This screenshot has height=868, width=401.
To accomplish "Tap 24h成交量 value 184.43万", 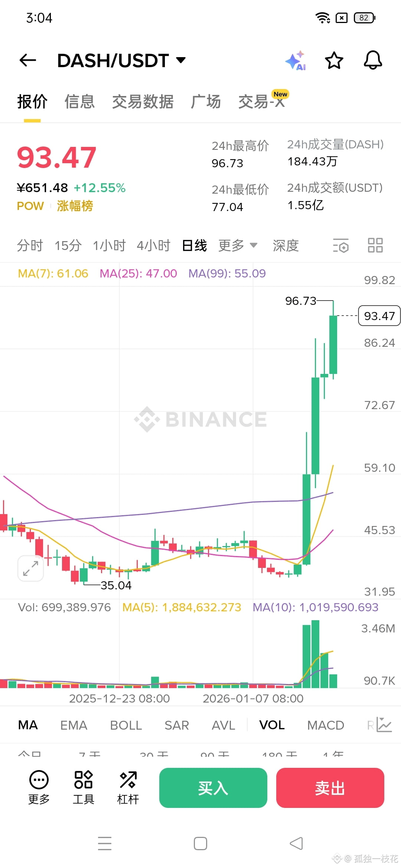I will 313,161.
